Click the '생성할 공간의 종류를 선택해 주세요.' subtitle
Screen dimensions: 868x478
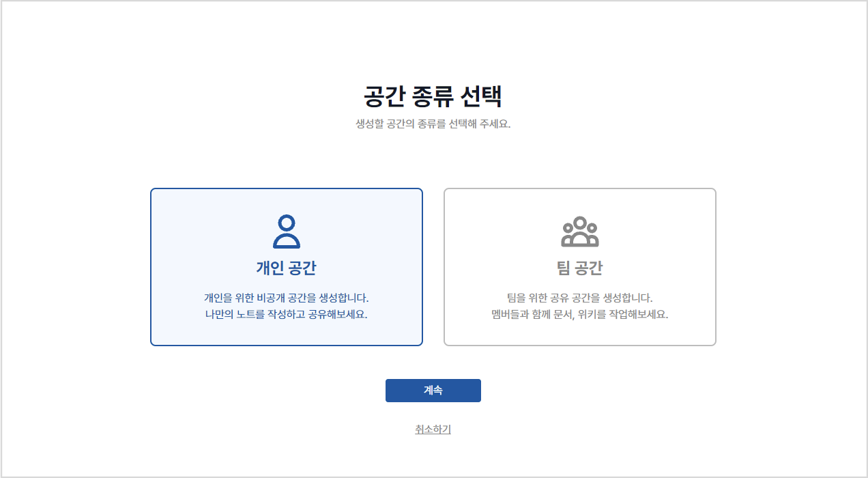pos(433,124)
